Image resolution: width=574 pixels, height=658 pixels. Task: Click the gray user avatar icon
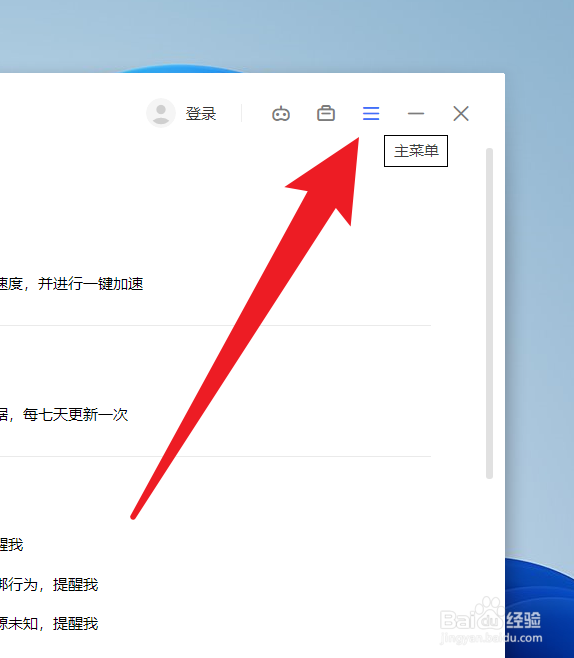pyautogui.click(x=161, y=113)
